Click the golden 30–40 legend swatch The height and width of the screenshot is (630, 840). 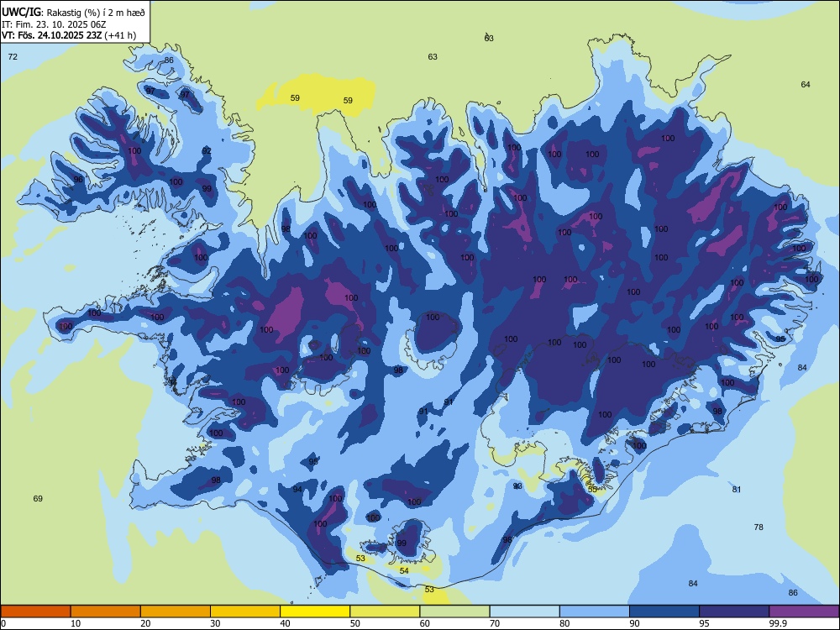tap(245, 612)
